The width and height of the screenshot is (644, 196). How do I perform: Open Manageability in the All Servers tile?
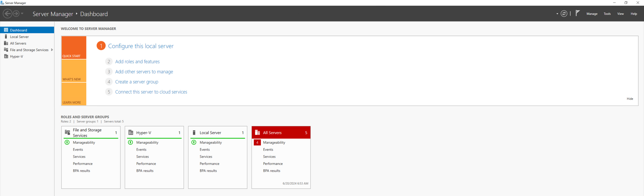point(274,143)
